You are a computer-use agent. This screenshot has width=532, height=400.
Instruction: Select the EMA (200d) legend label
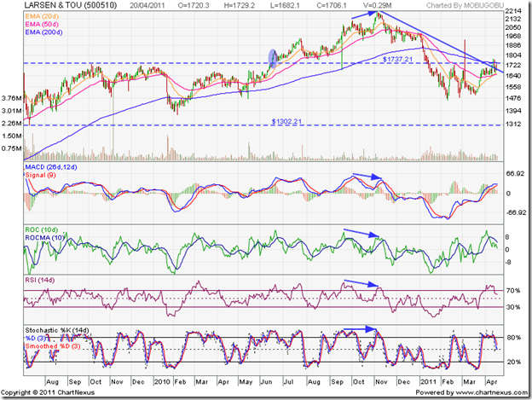[x=43, y=32]
